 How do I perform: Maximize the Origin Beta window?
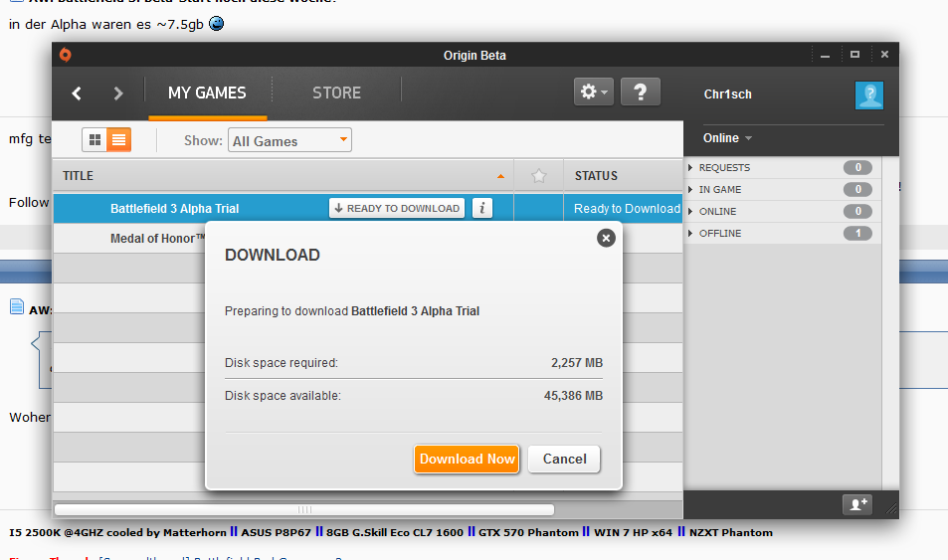(x=854, y=55)
